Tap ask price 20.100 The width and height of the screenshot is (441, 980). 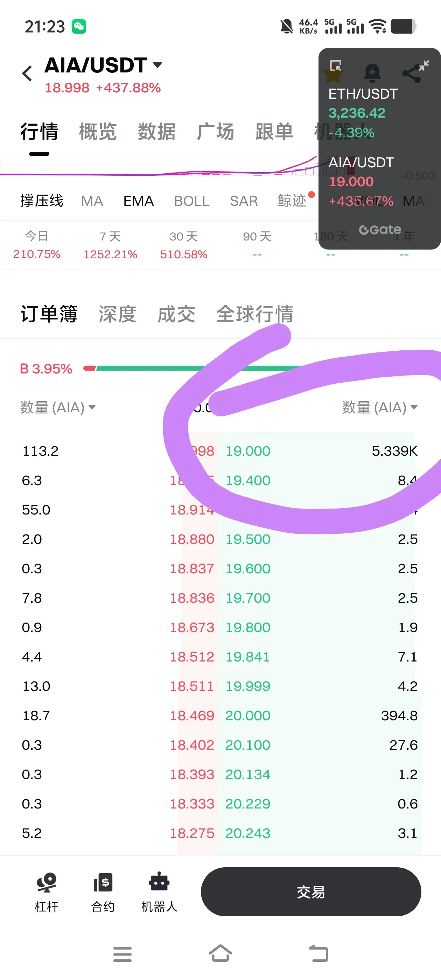click(248, 745)
